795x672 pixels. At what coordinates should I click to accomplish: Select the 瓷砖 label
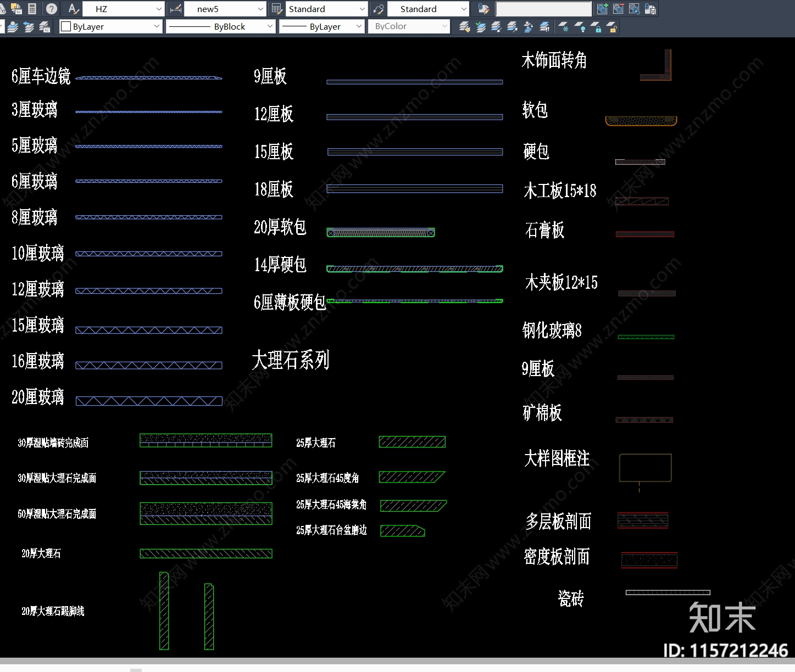(x=571, y=598)
